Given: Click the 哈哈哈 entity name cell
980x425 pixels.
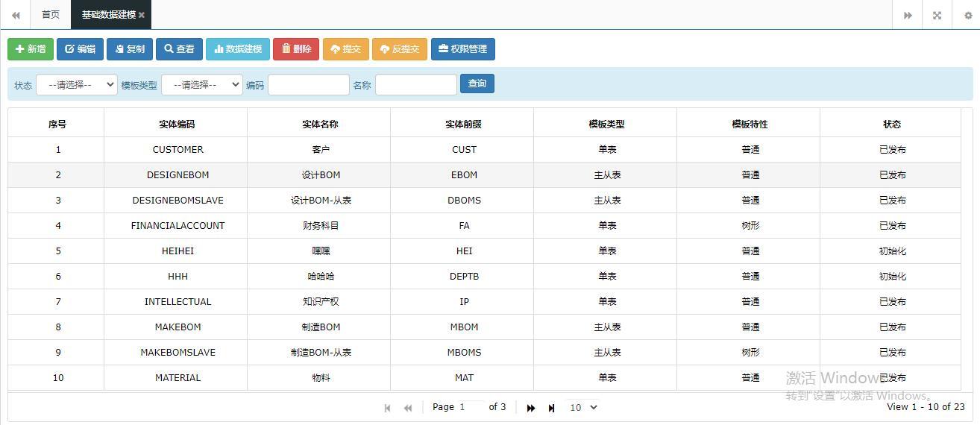Looking at the screenshot, I should 321,277.
